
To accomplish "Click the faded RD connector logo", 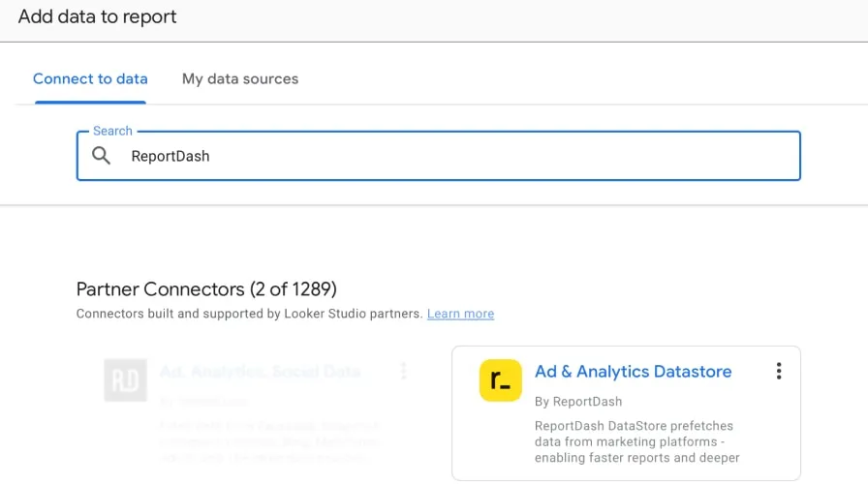I will tap(126, 380).
